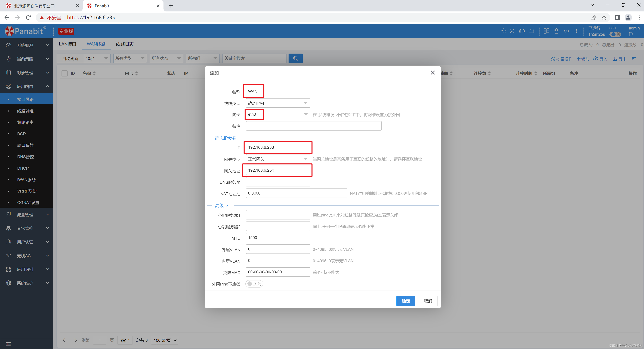The width and height of the screenshot is (644, 349).
Task: Open refresh interval dropdown 10秒
Action: point(97,58)
